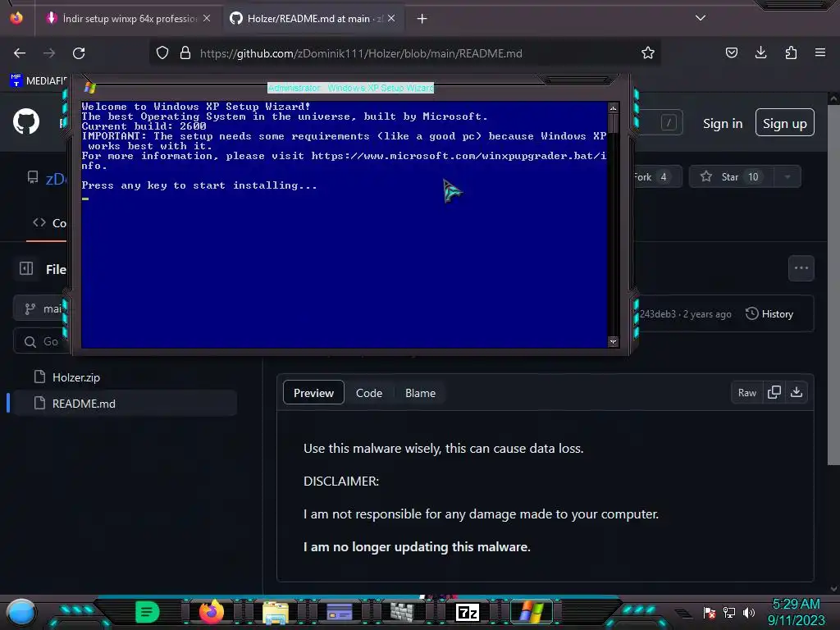Screen dimensions: 840x630
Task: Close the Holzer/README.md tab
Action: (391, 18)
